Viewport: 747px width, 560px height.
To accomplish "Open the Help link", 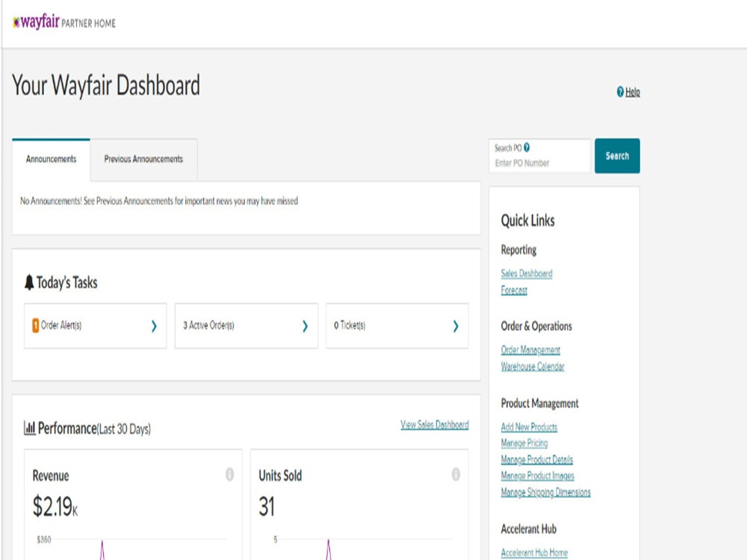I will click(x=632, y=92).
